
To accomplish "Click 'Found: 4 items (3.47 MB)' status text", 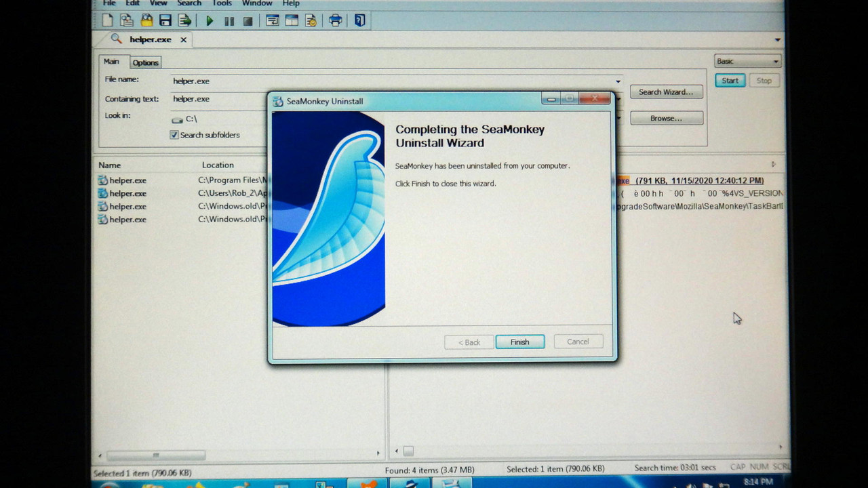I will 429,470.
